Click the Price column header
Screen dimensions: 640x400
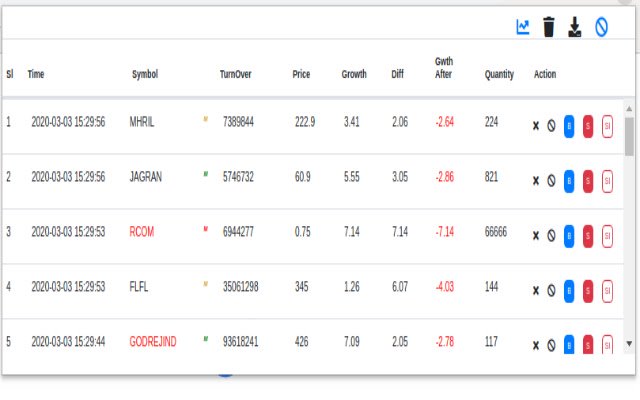[301, 74]
